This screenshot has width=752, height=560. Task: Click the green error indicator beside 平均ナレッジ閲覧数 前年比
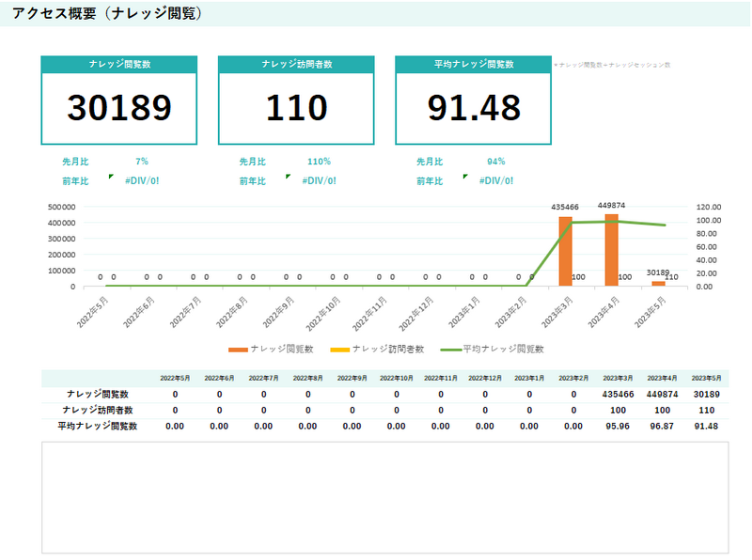click(x=465, y=176)
